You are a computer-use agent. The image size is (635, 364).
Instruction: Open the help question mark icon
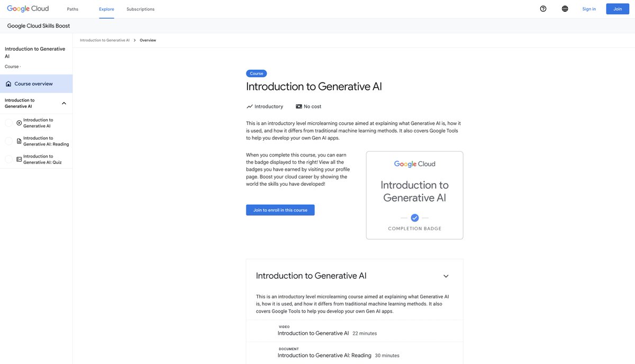pos(543,9)
